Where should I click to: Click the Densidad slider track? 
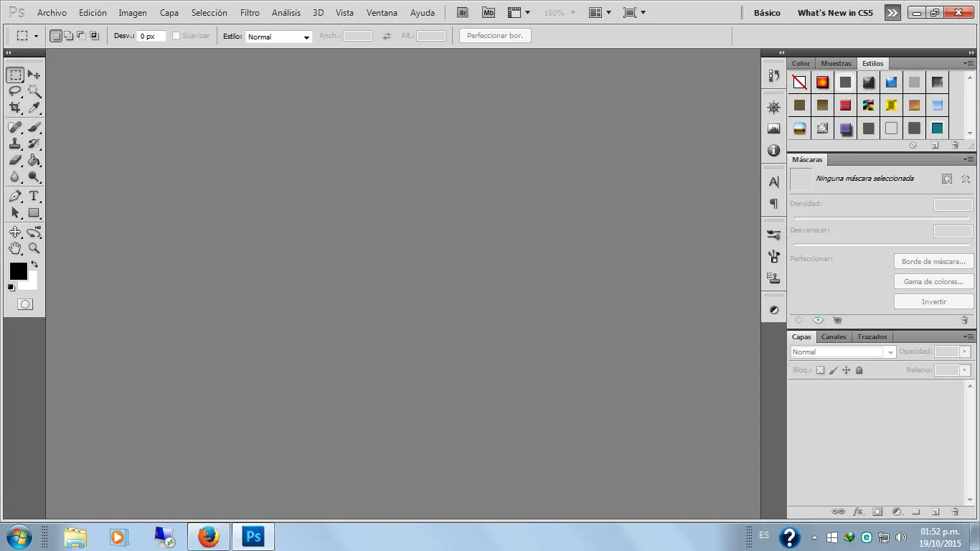[881, 217]
